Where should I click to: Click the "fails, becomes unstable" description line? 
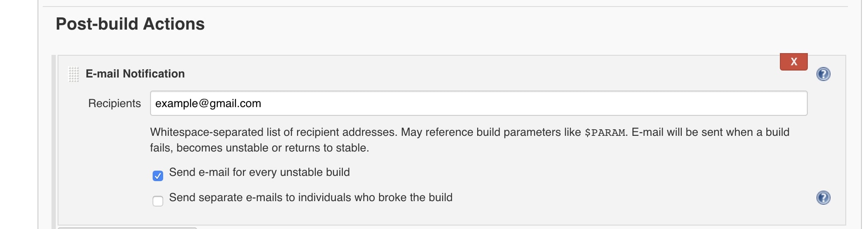click(x=260, y=148)
